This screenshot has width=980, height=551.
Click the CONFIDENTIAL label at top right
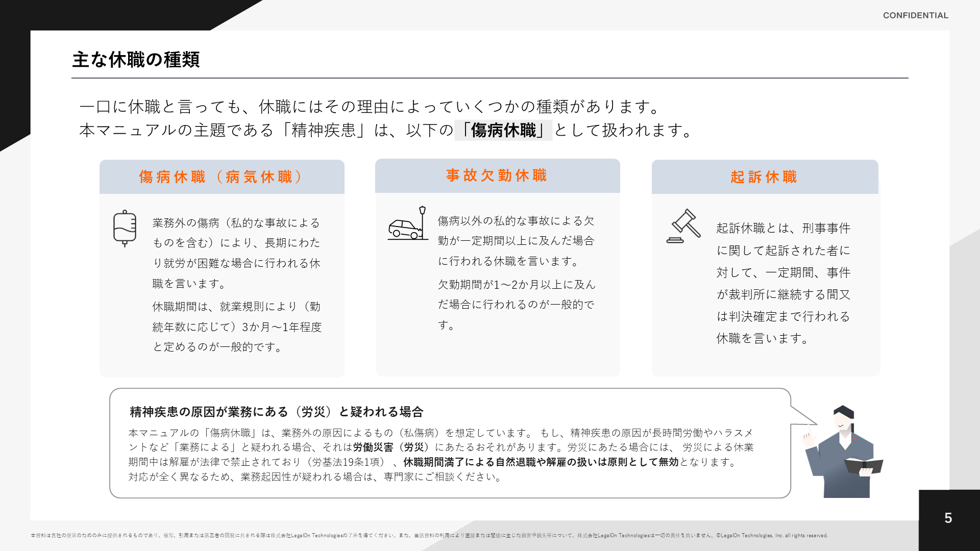coord(915,15)
